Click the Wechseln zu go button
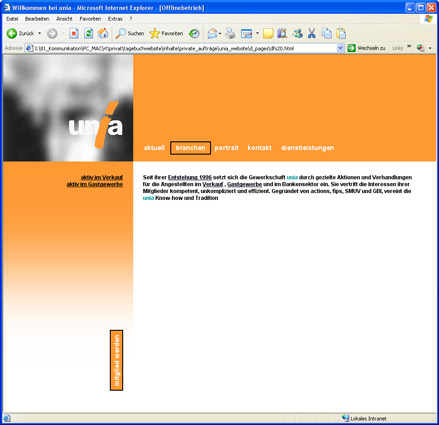Image resolution: width=439 pixels, height=425 pixels. (366, 48)
